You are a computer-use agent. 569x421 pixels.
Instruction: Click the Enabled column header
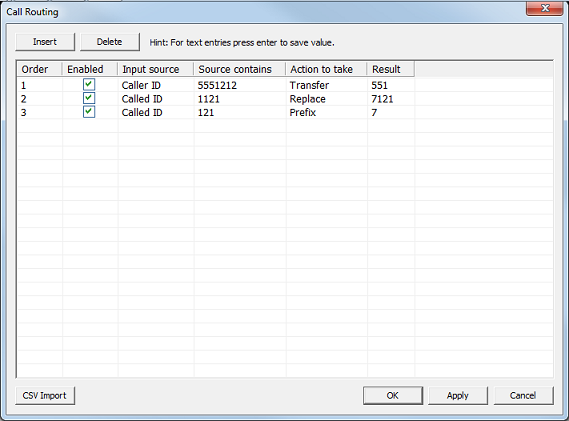click(90, 69)
